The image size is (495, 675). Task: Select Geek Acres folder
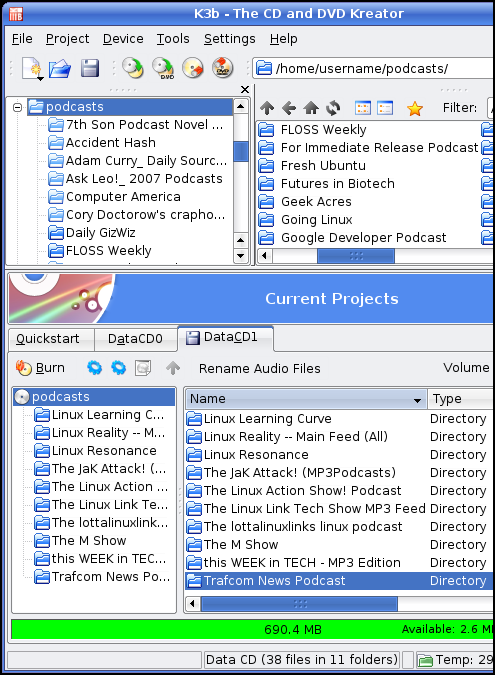pyautogui.click(x=305, y=202)
